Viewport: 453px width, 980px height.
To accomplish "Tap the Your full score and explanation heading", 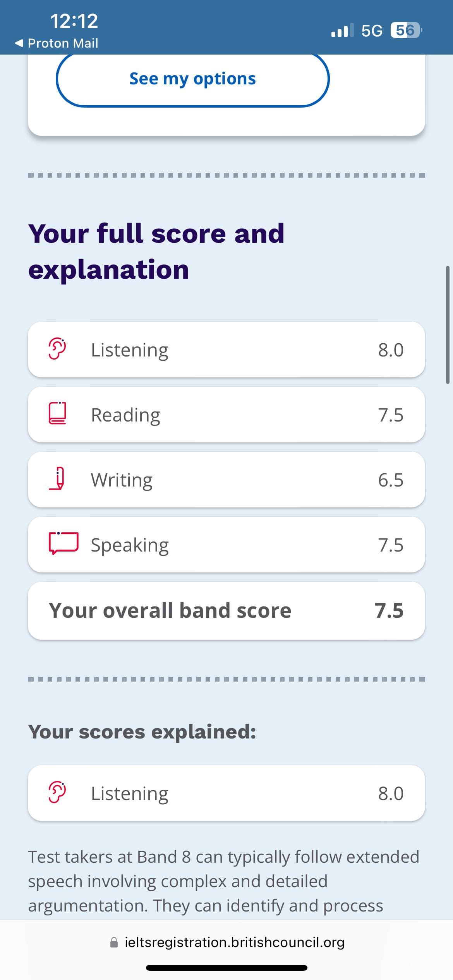I will click(156, 251).
